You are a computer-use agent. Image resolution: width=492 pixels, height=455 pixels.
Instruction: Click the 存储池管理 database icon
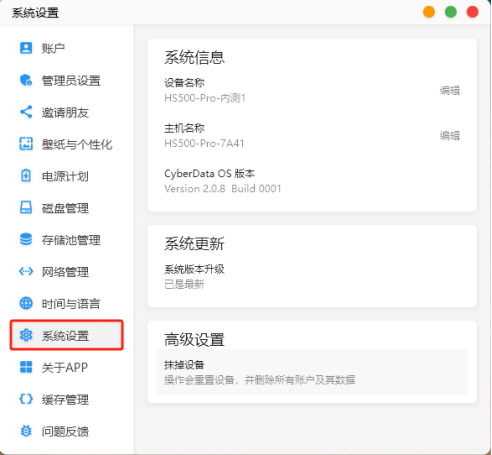(26, 239)
